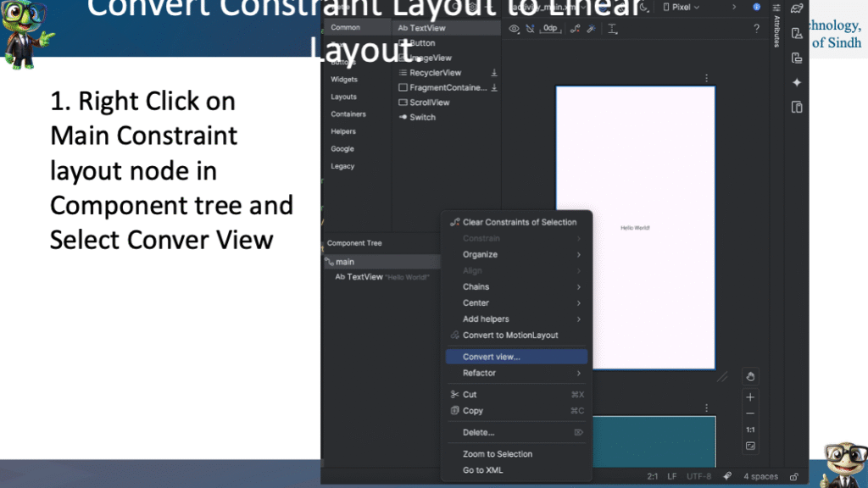
Task: Zoom out with the minus button
Action: (750, 413)
